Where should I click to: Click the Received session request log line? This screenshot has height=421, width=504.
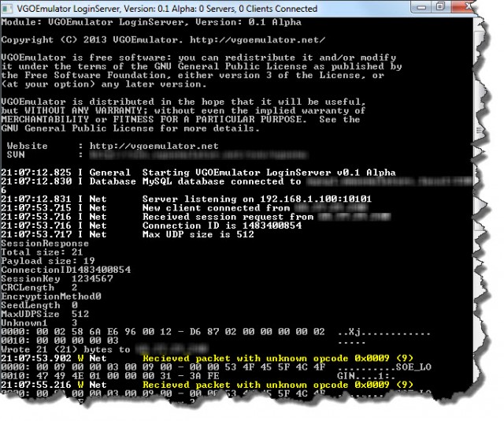coord(228,216)
